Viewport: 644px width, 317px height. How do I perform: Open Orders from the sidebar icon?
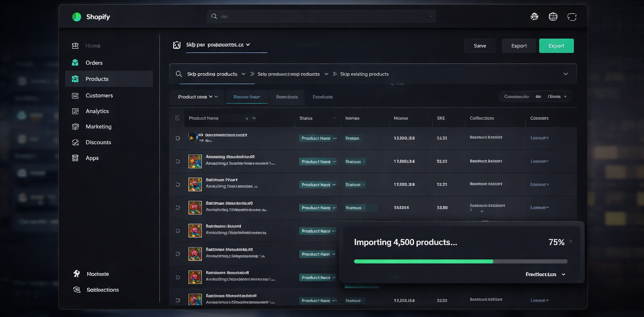[75, 62]
